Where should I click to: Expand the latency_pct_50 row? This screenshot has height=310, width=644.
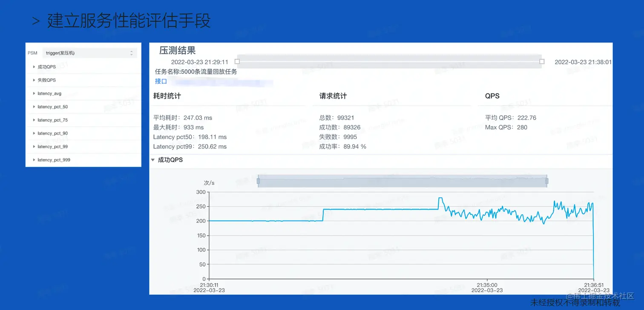[x=83, y=107]
